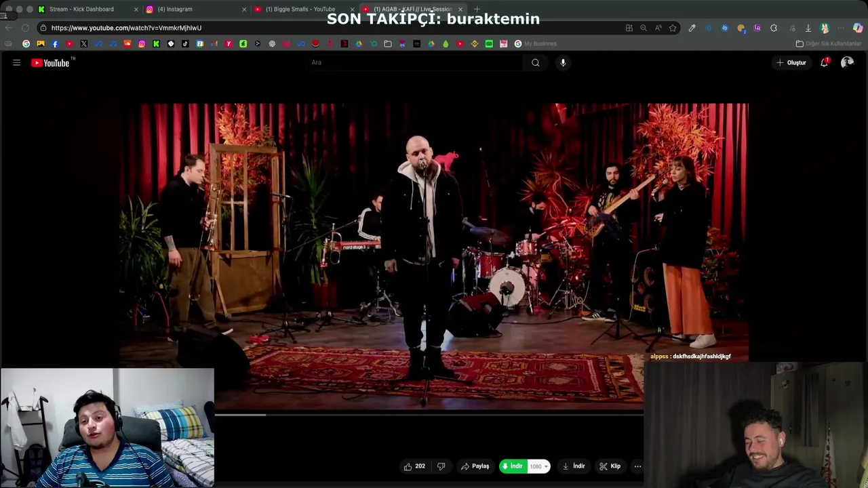Open the Copilot sidebar icon

(x=858, y=28)
